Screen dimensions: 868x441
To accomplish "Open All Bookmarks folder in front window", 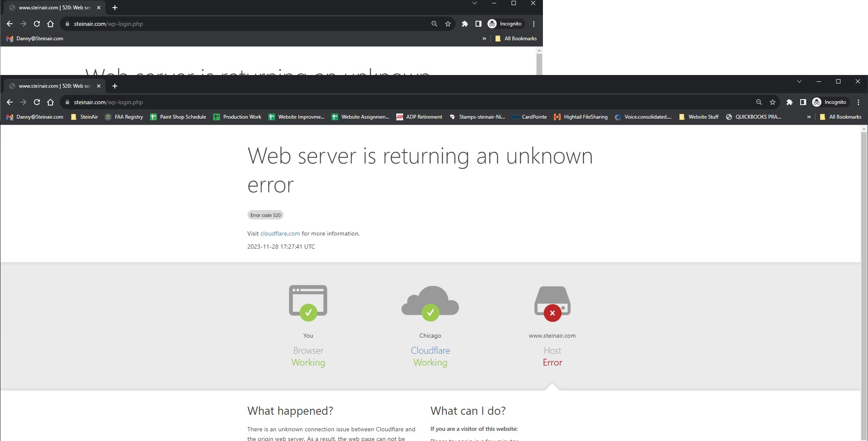I will [x=840, y=117].
